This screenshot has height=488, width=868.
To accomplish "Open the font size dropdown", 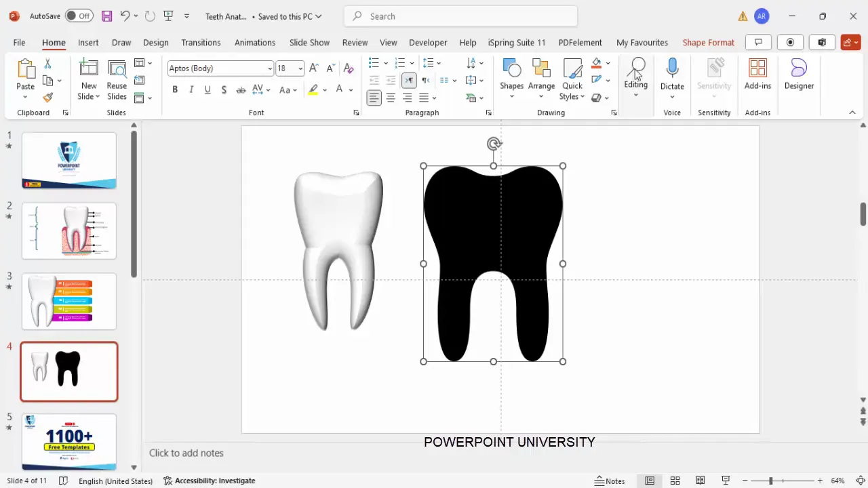I will (300, 68).
